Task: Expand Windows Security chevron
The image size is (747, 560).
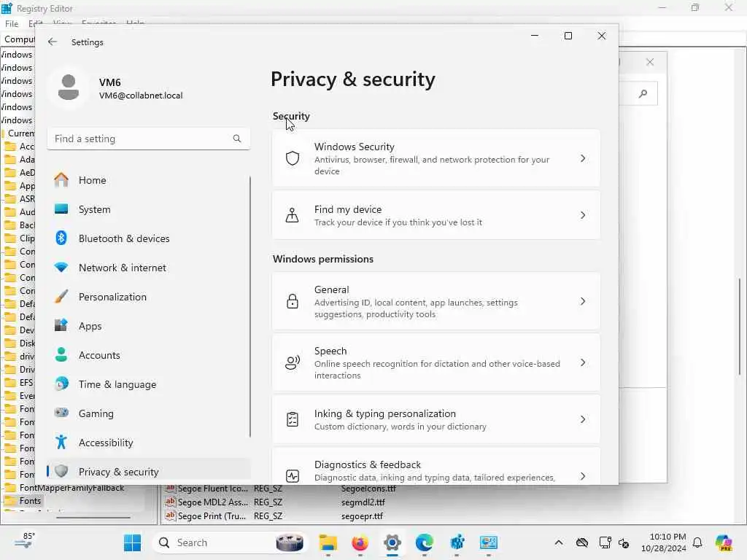Action: click(583, 158)
